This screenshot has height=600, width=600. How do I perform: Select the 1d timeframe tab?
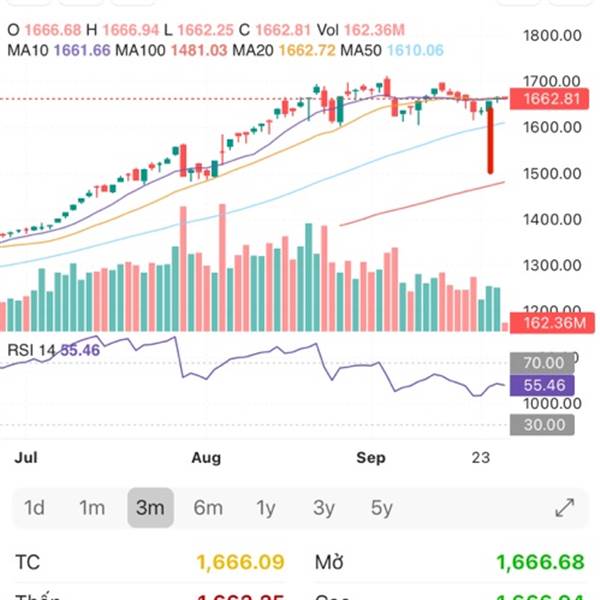click(x=34, y=508)
